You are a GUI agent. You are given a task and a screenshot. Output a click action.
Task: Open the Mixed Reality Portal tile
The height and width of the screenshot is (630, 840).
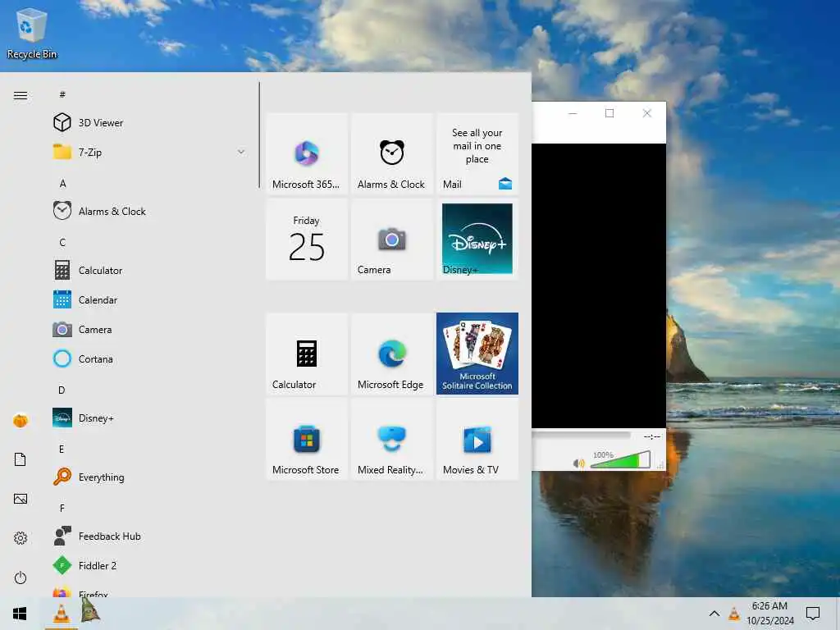click(391, 439)
